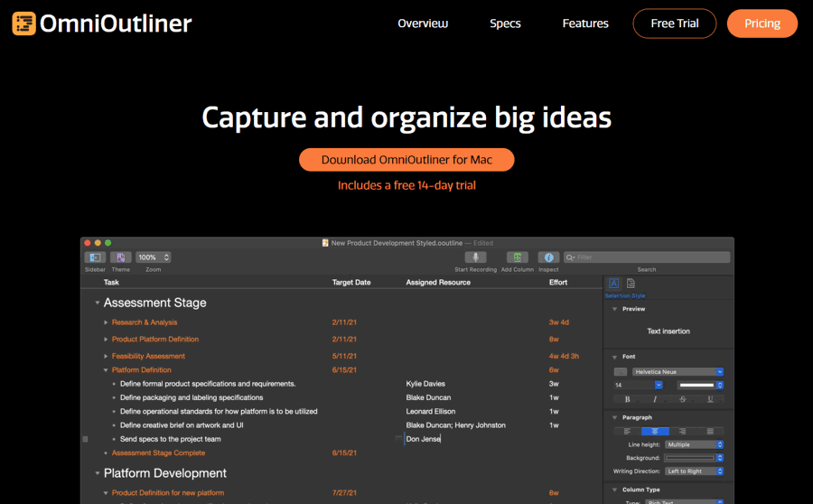813x504 pixels.
Task: Click the search magnifier icon in Filter field
Action: (x=570, y=257)
